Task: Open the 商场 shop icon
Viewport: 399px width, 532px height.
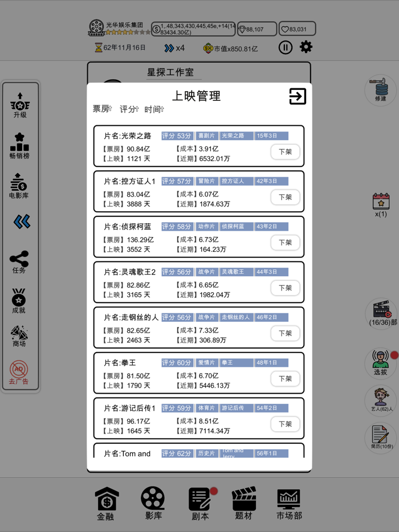Action: point(19,336)
